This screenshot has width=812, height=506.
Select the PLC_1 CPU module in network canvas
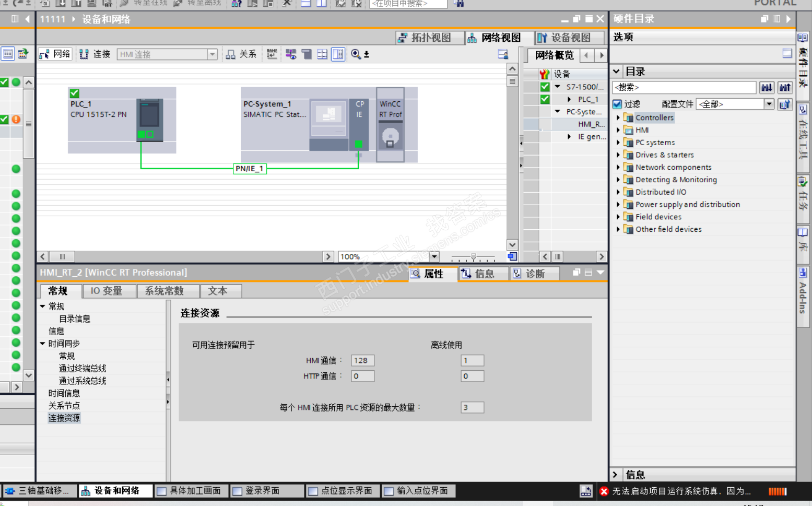coord(150,120)
